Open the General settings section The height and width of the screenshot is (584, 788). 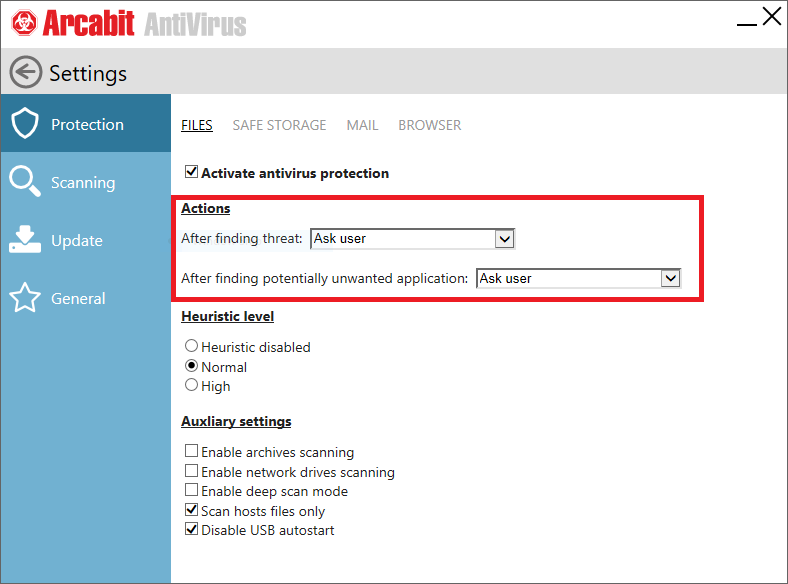tap(86, 298)
